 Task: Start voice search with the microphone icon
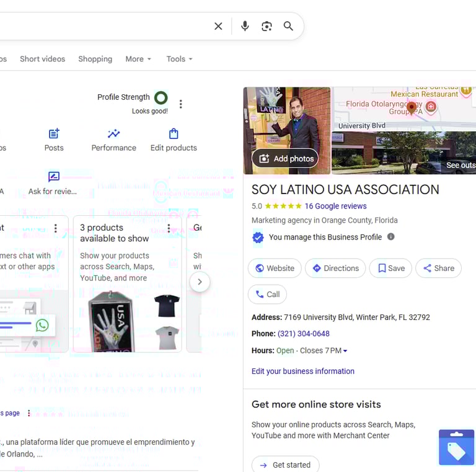click(245, 27)
